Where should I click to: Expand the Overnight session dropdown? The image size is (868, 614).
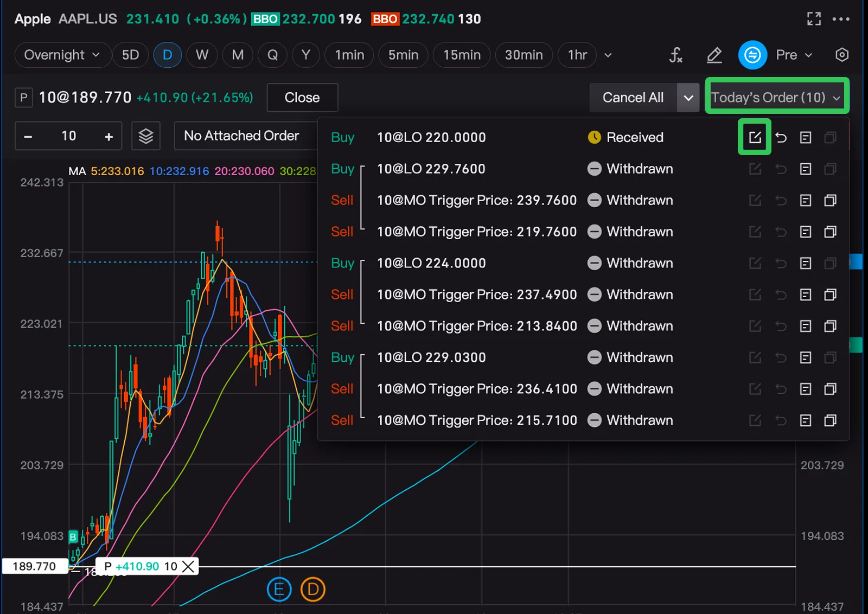(x=62, y=55)
